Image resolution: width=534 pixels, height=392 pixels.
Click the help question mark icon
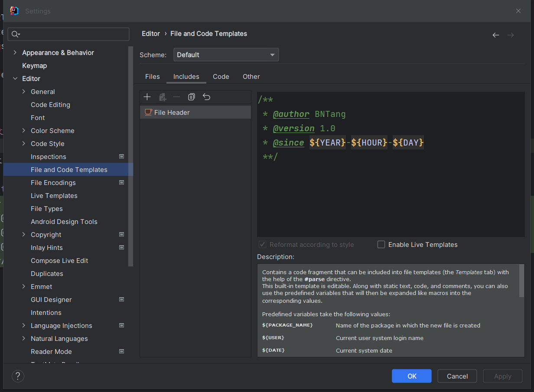(18, 376)
